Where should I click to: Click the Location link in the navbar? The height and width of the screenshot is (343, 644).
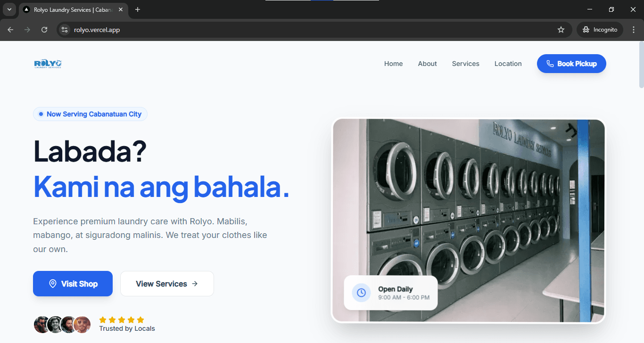508,64
